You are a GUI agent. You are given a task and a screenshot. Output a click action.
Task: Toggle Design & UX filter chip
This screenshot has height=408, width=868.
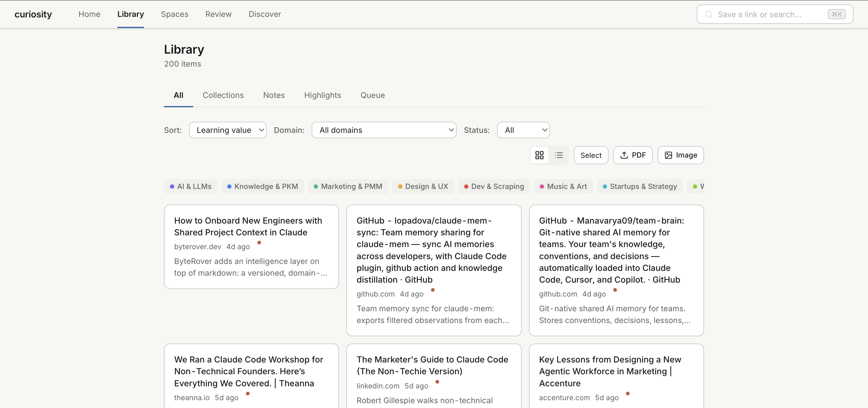423,186
